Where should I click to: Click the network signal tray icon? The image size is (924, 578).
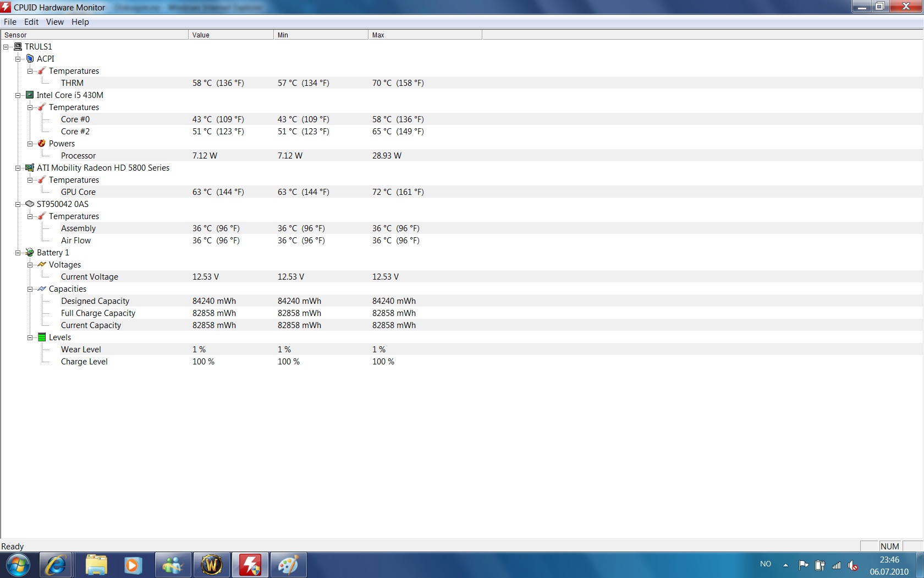click(x=837, y=565)
